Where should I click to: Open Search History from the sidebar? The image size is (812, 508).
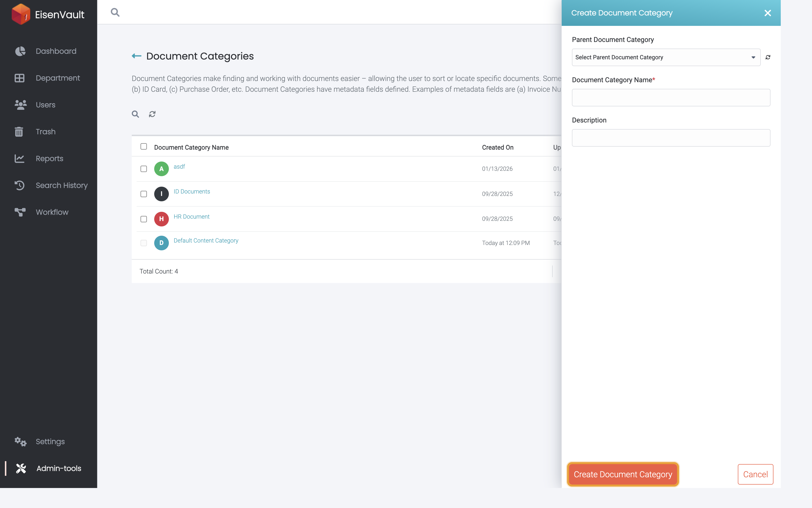point(61,185)
